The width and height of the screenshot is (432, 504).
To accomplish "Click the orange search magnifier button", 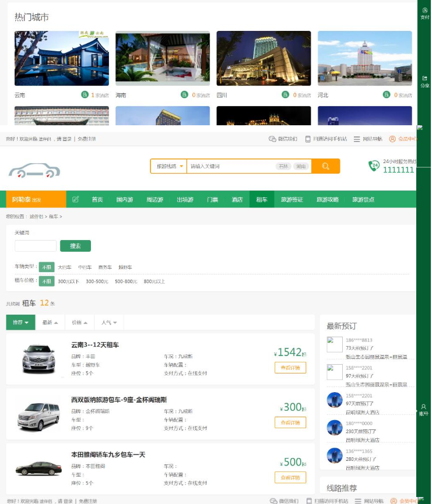I will (x=325, y=166).
